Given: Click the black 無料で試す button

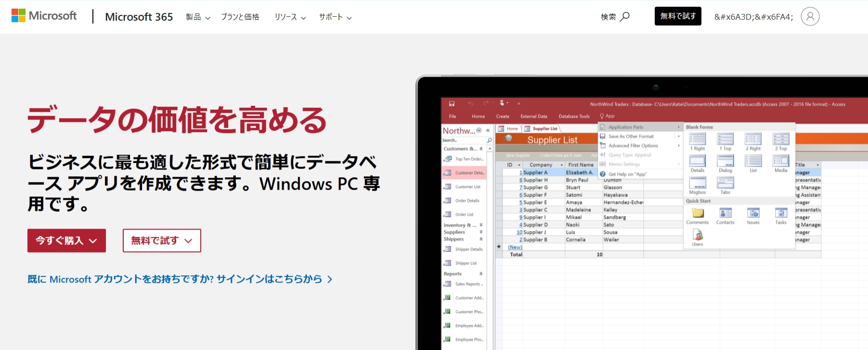Looking at the screenshot, I should [x=677, y=16].
